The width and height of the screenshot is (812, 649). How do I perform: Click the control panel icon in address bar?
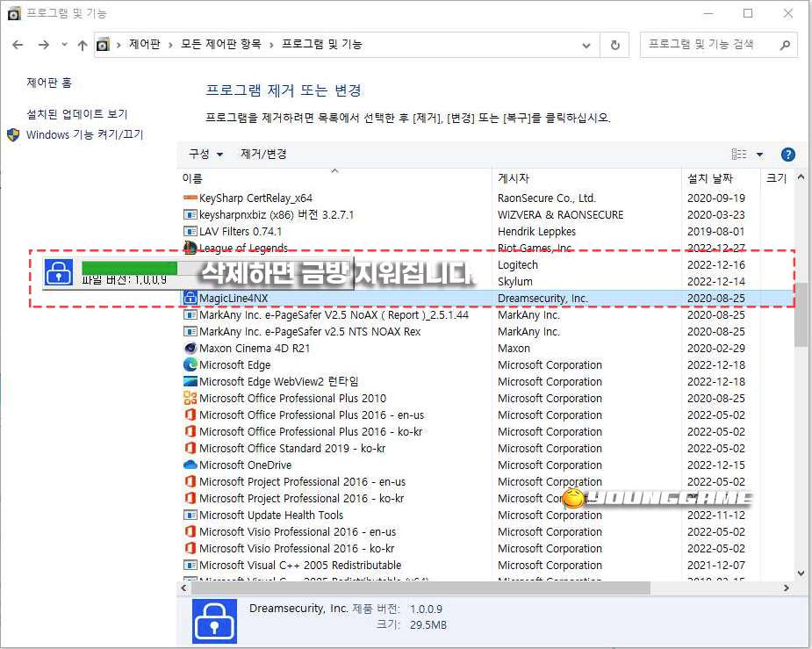pyautogui.click(x=103, y=45)
